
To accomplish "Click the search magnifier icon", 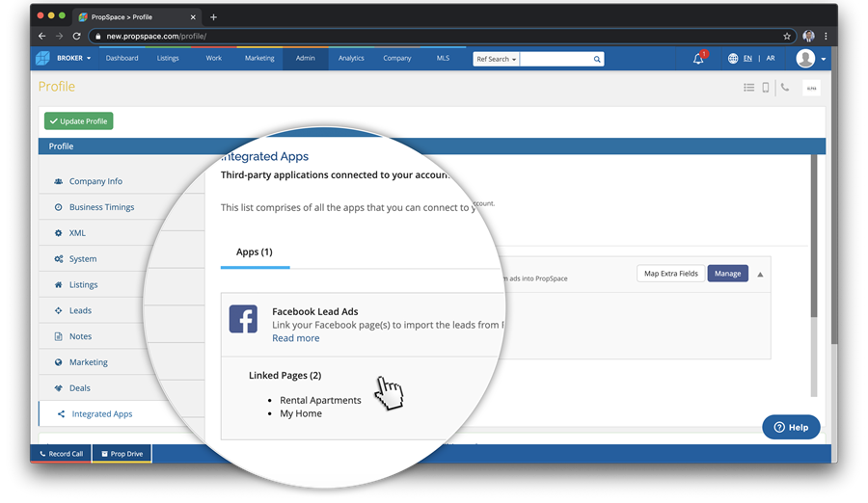I will [597, 59].
